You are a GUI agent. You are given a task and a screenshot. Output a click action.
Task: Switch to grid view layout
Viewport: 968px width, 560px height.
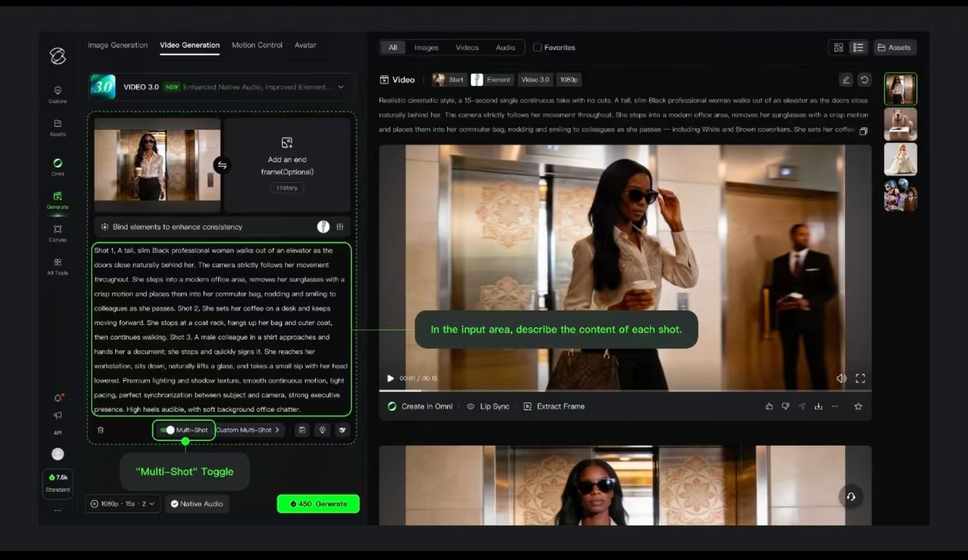pyautogui.click(x=838, y=48)
